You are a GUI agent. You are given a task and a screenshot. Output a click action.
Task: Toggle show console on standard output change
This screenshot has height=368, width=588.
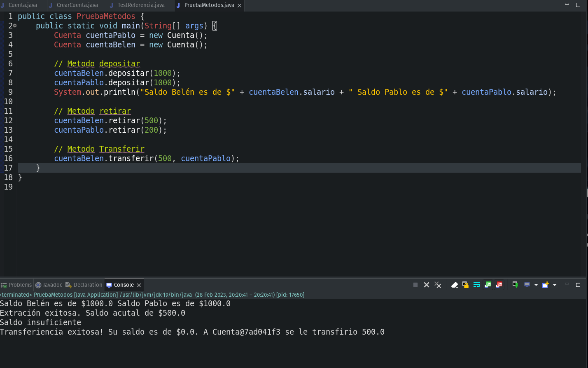click(x=488, y=285)
